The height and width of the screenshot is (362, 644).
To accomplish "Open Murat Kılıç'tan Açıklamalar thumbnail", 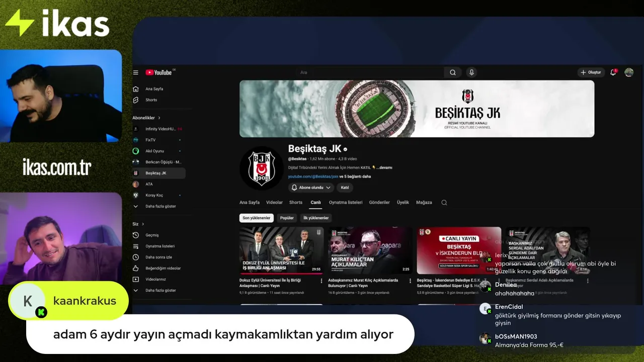I will (370, 250).
